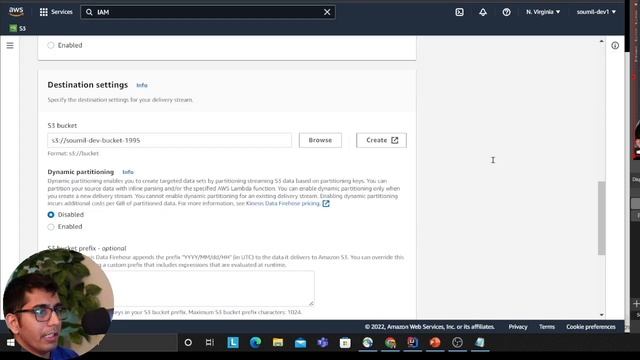Expand the soumil-dev1 account dropdown
This screenshot has width=640, height=360.
[x=596, y=12]
